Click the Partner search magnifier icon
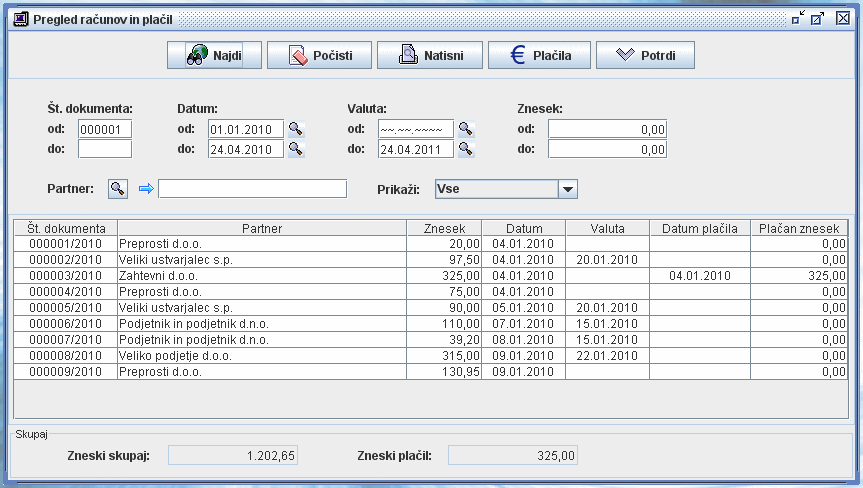The image size is (863, 488). point(118,189)
